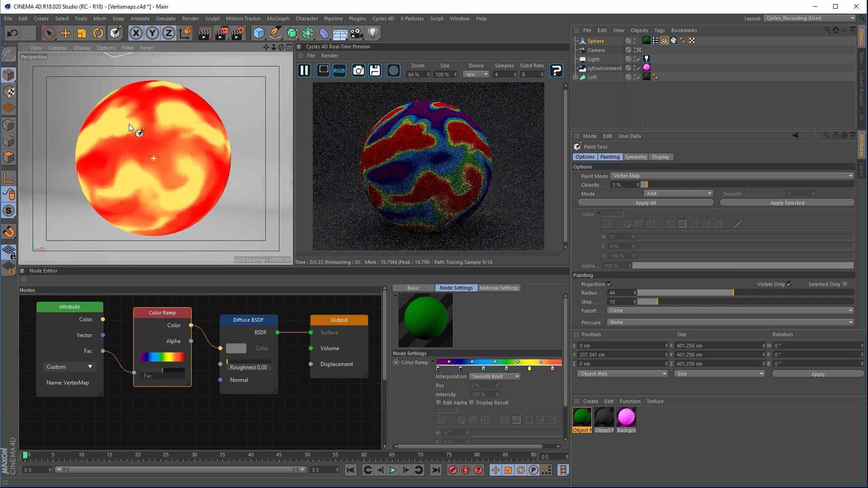Enable the Selected Only checkbox
Screen dimensions: 868x488
(845, 284)
